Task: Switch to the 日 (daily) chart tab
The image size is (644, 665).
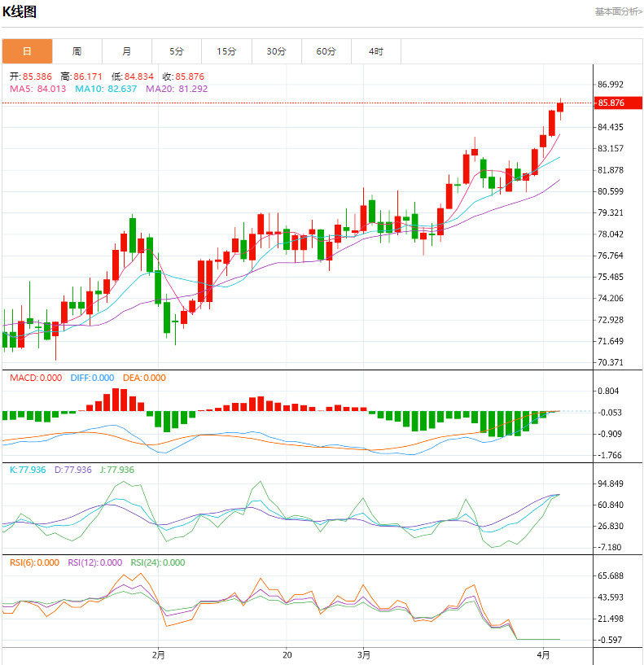Action: pyautogui.click(x=27, y=51)
